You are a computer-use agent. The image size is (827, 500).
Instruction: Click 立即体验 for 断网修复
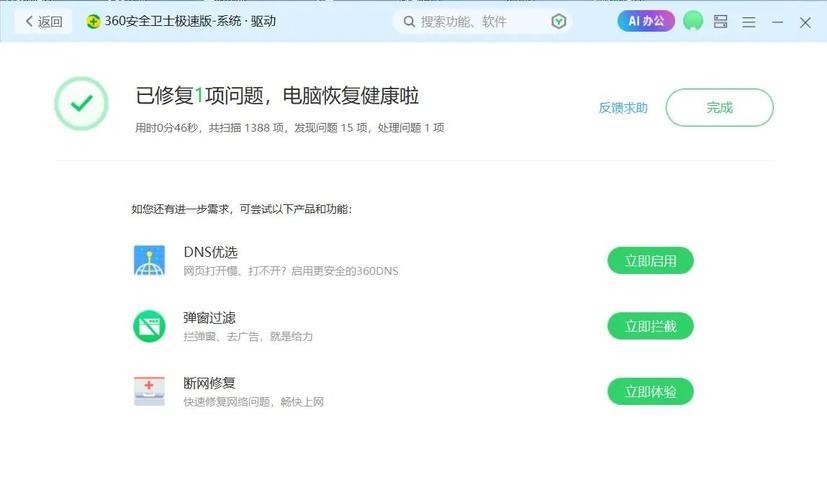[650, 391]
